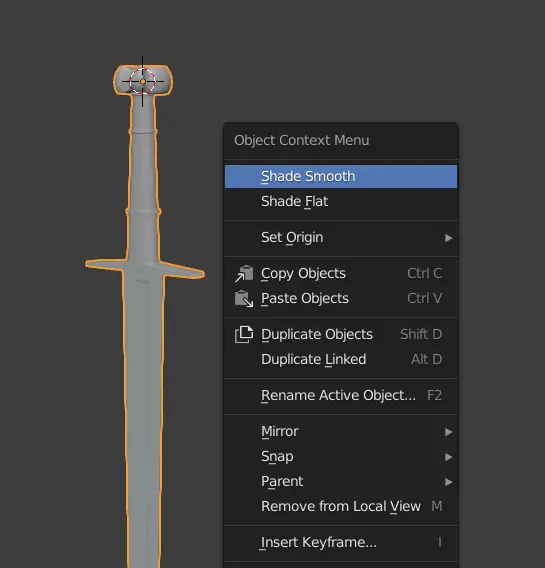This screenshot has height=568, width=545.
Task: Open the Mirror submenu
Action: click(341, 432)
